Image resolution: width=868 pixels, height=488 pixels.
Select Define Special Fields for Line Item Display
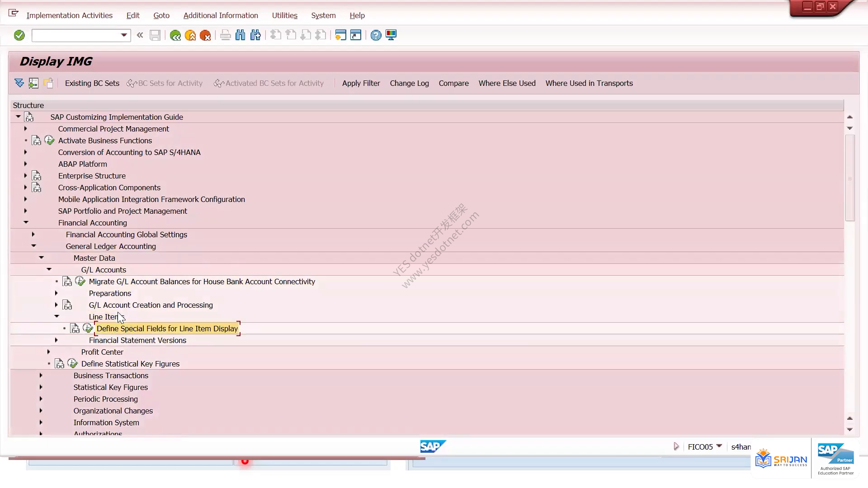coord(167,328)
